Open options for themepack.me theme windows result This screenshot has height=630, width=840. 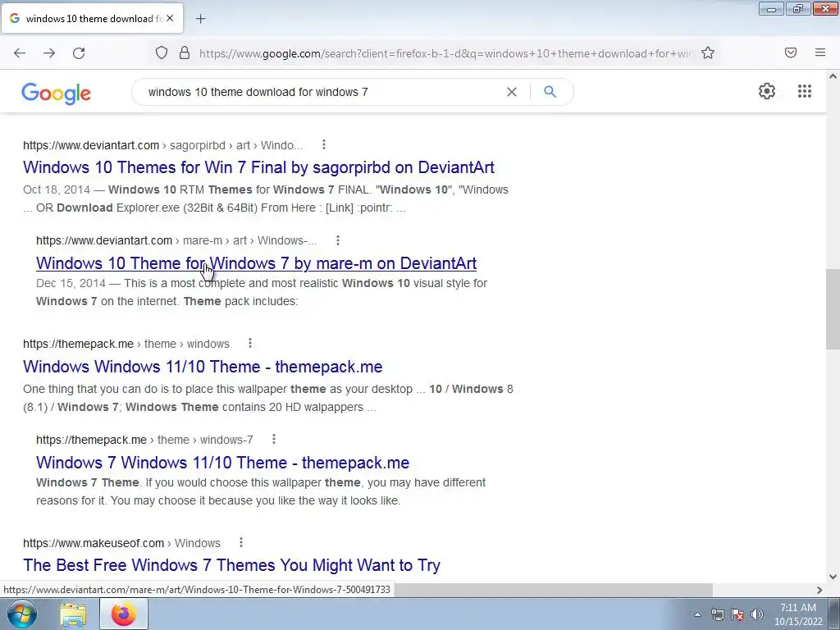click(250, 343)
